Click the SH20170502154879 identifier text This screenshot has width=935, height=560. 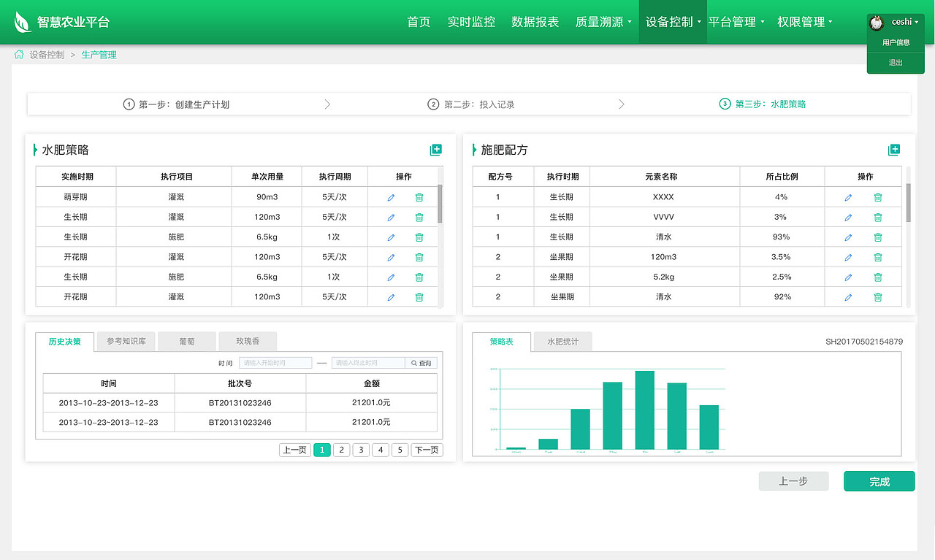pos(864,342)
